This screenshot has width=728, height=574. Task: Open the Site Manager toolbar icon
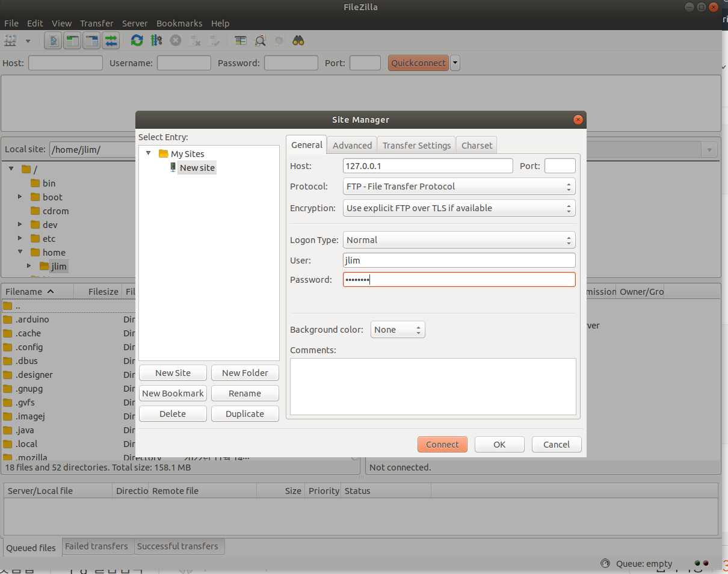tap(11, 41)
